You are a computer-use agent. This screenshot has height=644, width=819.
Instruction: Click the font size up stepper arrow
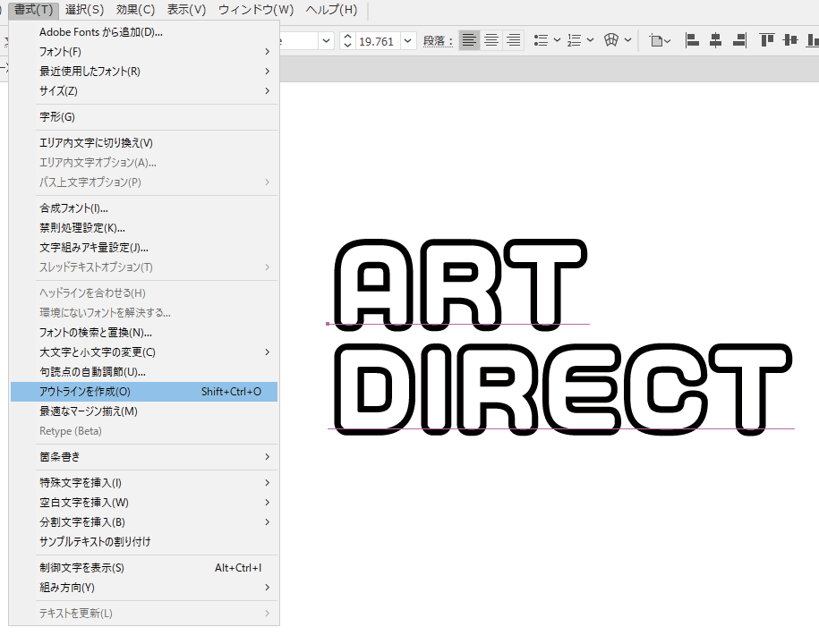[346, 36]
